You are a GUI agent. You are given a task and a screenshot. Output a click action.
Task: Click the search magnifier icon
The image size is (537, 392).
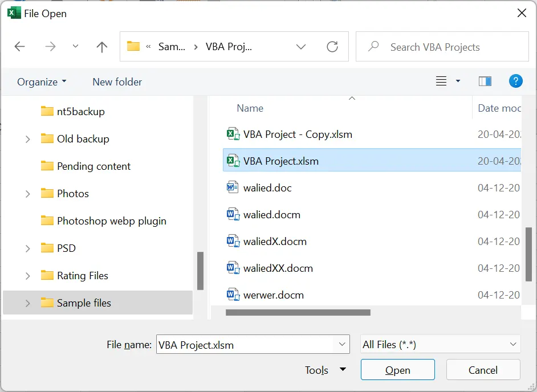click(x=374, y=47)
